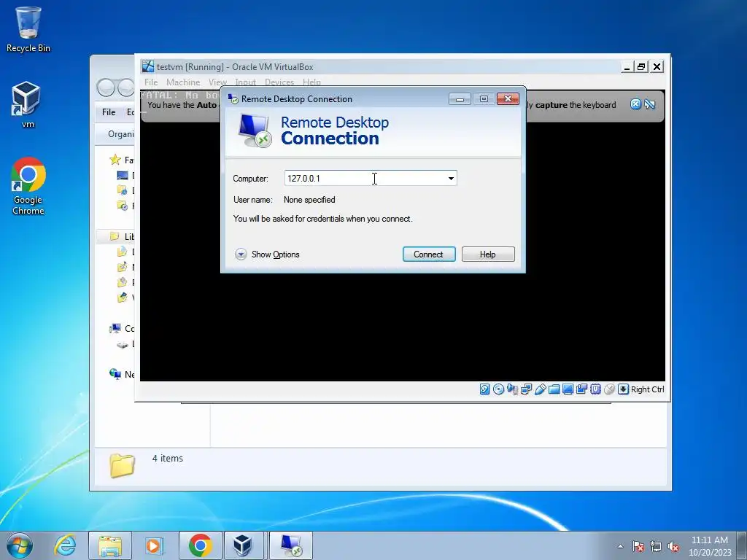The width and height of the screenshot is (747, 560).
Task: Click the suppress-message icon in VirtualBox notification
Action: pyautogui.click(x=649, y=104)
